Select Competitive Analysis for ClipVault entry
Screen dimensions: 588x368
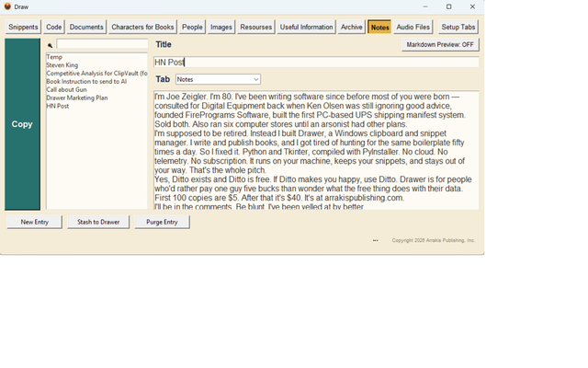click(96, 74)
